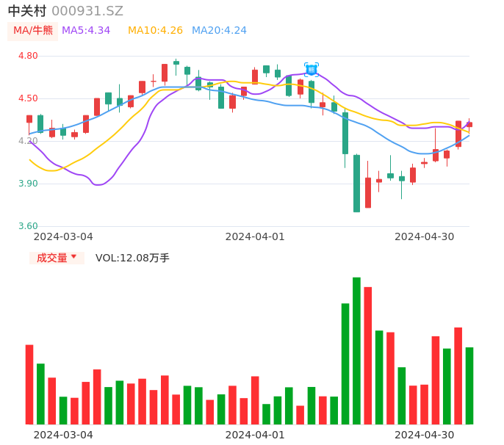Viewport: 504px width, 445px height.
Task: Click the 2024-04-30 date under the price chart
Action: coord(425,236)
